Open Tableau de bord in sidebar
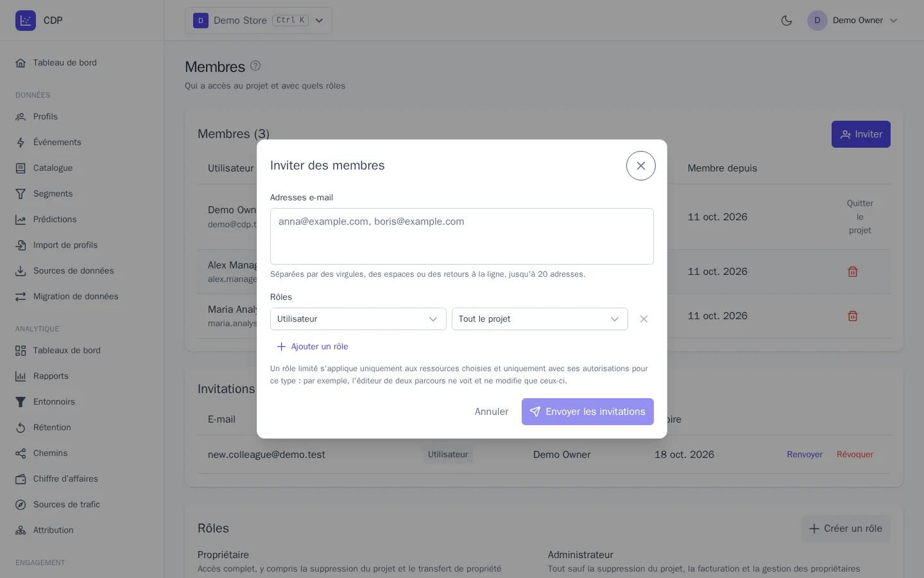The image size is (924, 578). coord(81,63)
